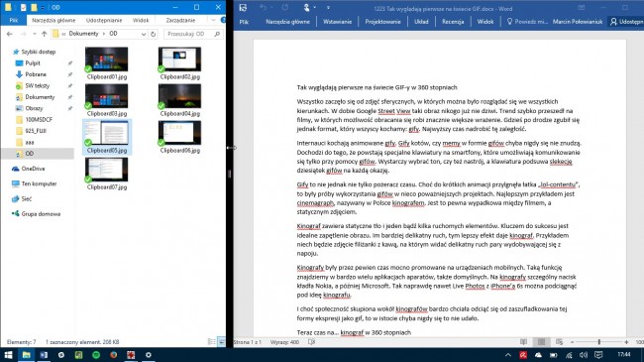Open the Zarządzanie tab in Explorer
The height and width of the screenshot is (362, 644).
(180, 20)
